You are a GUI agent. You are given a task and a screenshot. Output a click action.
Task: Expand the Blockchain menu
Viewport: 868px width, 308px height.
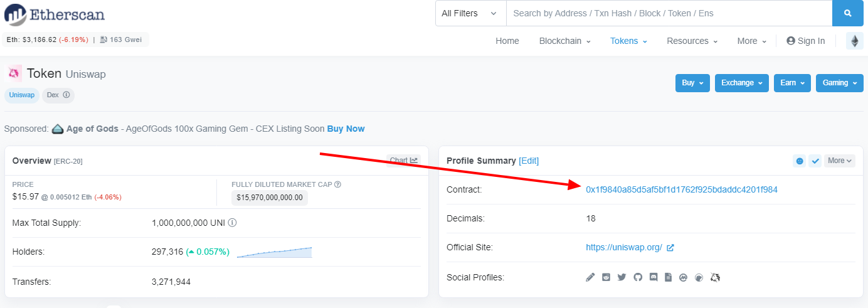click(x=564, y=41)
